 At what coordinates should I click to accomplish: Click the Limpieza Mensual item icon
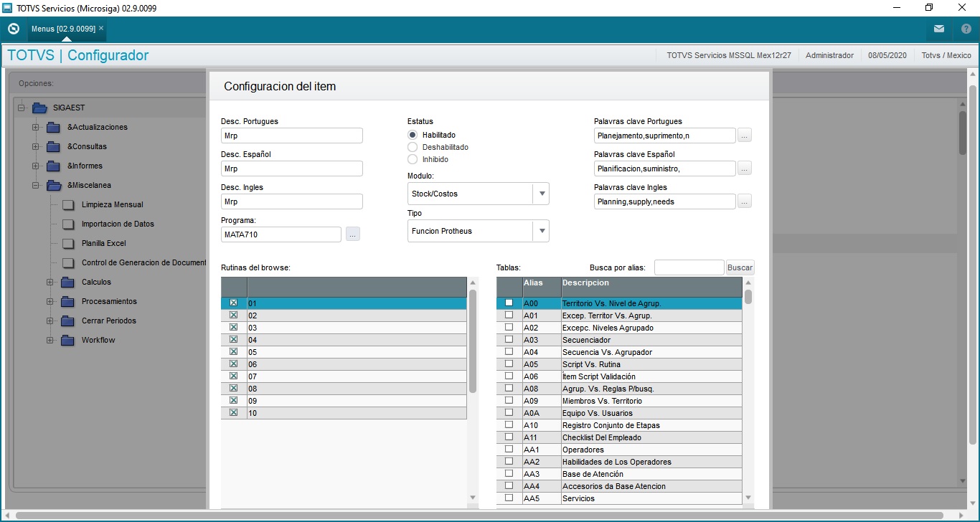pyautogui.click(x=68, y=204)
